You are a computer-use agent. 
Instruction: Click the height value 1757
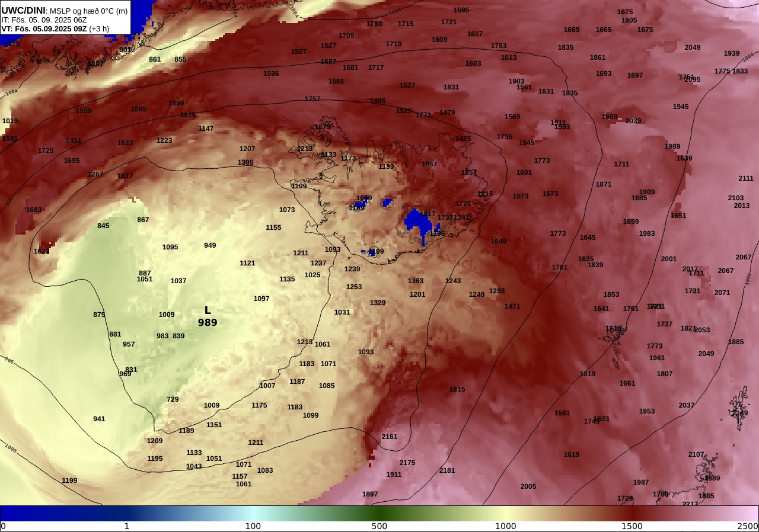click(x=312, y=99)
